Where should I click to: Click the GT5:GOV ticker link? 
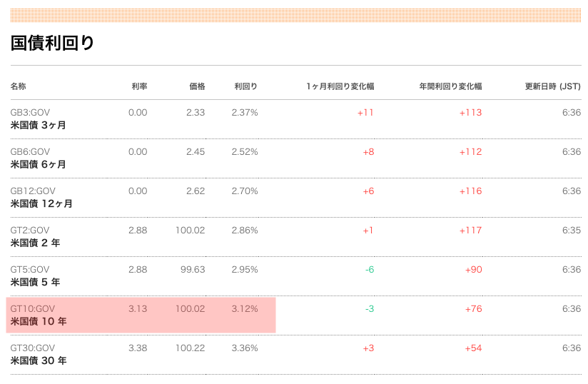point(30,270)
